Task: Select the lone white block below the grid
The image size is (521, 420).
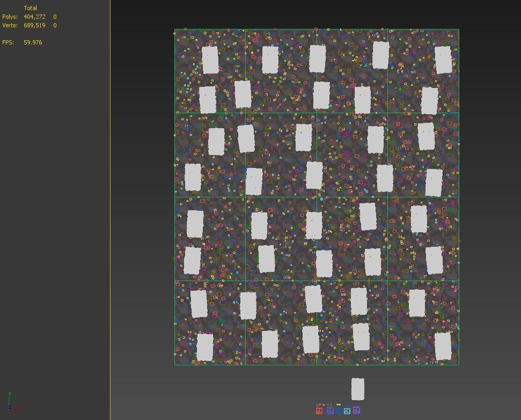Action: 358,389
